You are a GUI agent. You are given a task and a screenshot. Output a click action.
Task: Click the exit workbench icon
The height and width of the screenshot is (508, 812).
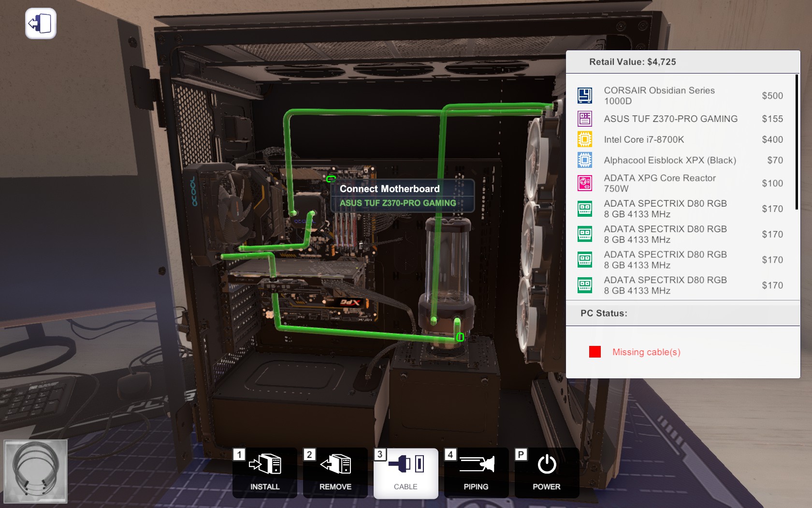click(x=41, y=23)
